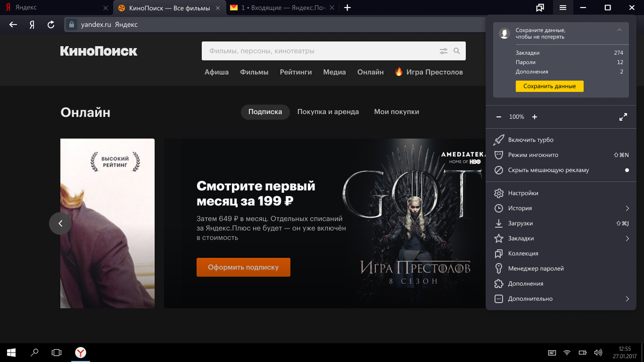This screenshot has height=362, width=644.
Task: Click the Yandex Browser taskbar icon
Action: tap(80, 352)
